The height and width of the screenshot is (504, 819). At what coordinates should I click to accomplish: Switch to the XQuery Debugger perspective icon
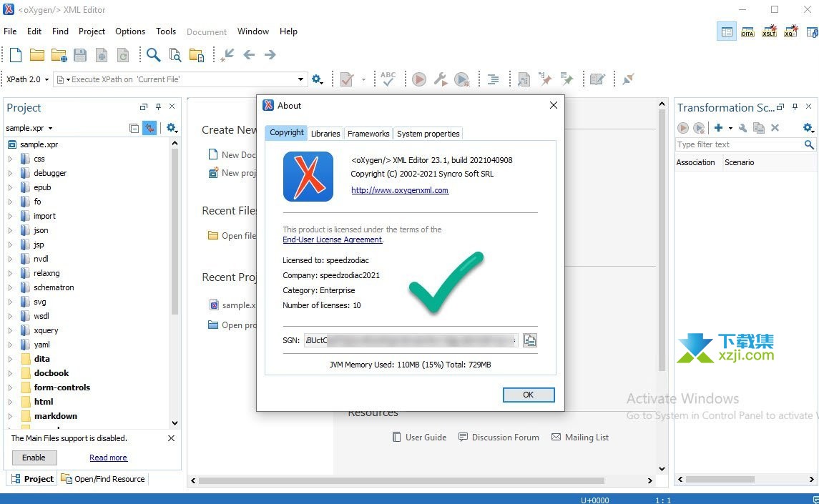click(791, 31)
